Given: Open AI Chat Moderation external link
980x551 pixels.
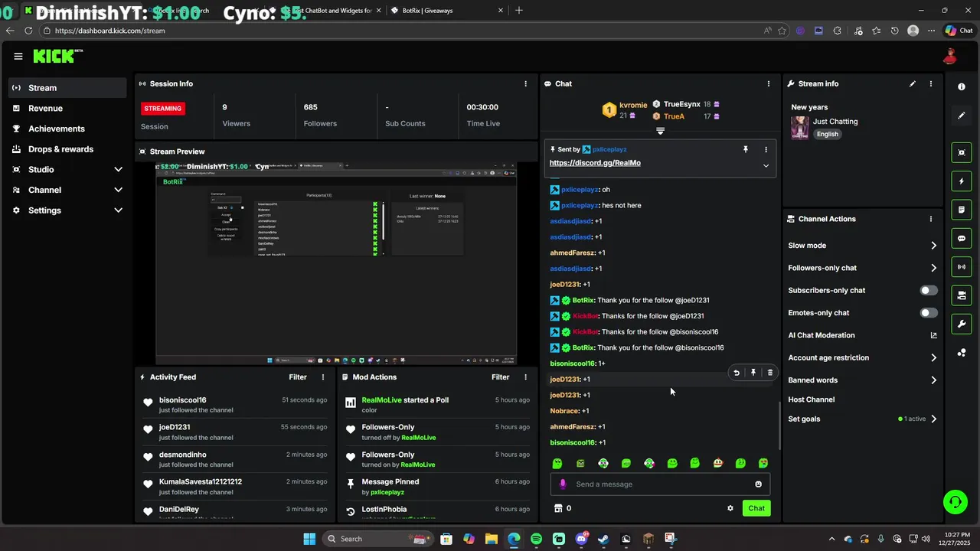Looking at the screenshot, I should point(933,335).
